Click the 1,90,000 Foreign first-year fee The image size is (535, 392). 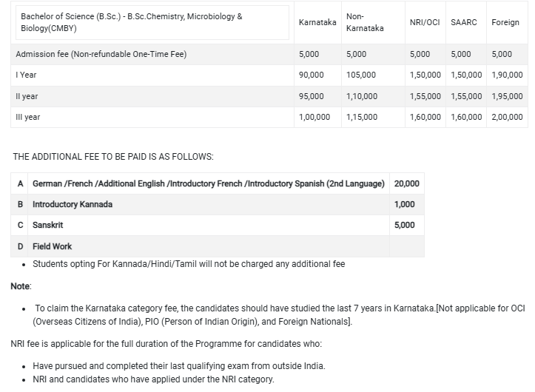[507, 75]
